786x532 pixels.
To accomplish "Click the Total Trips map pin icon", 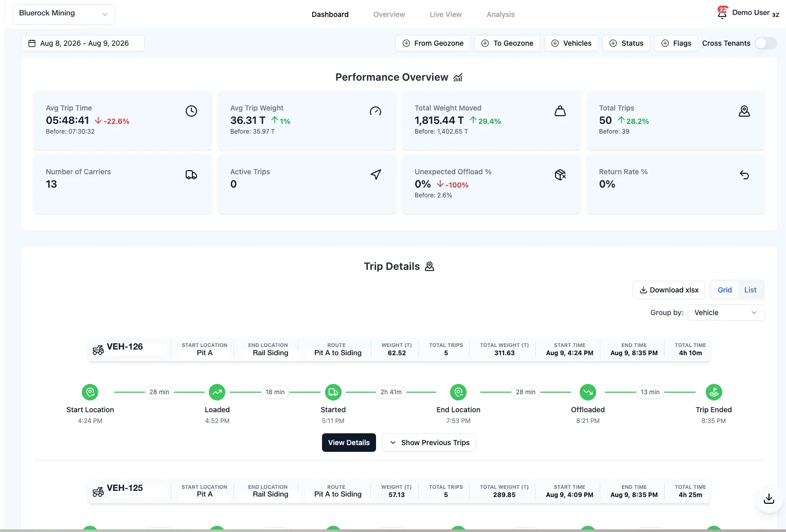I will (744, 111).
